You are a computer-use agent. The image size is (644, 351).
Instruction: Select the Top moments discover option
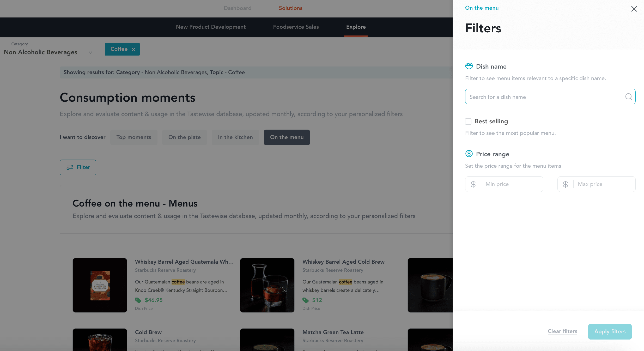[134, 137]
